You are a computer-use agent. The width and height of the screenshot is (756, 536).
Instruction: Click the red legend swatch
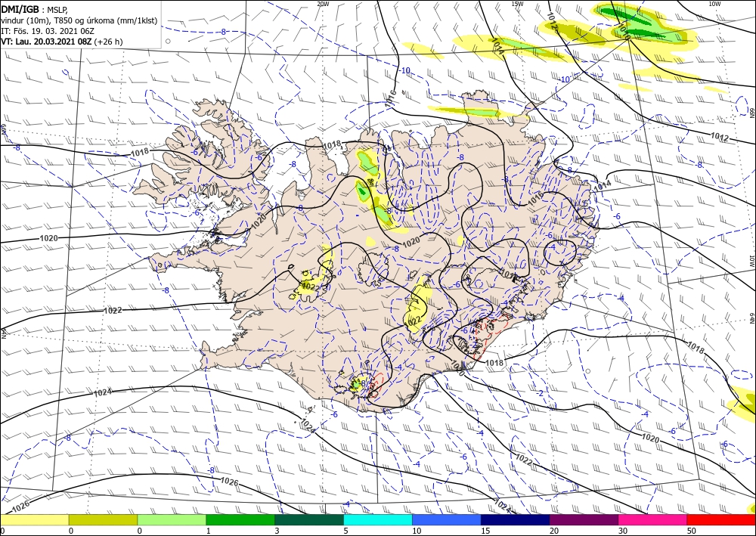pyautogui.click(x=721, y=519)
